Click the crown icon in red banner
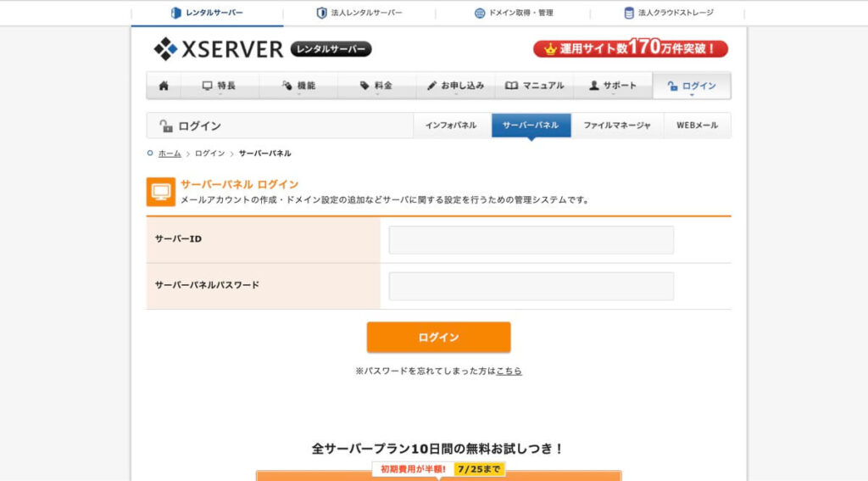The width and height of the screenshot is (868, 481). (549, 49)
